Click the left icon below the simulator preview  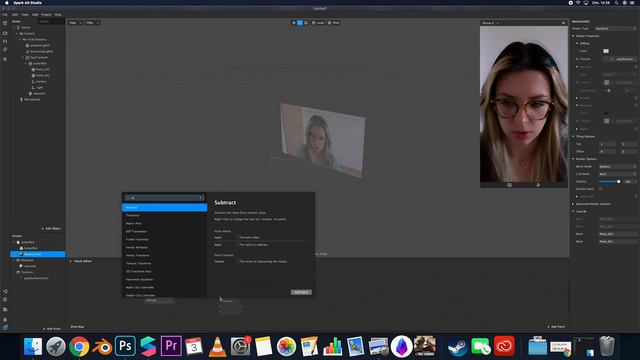[509, 185]
